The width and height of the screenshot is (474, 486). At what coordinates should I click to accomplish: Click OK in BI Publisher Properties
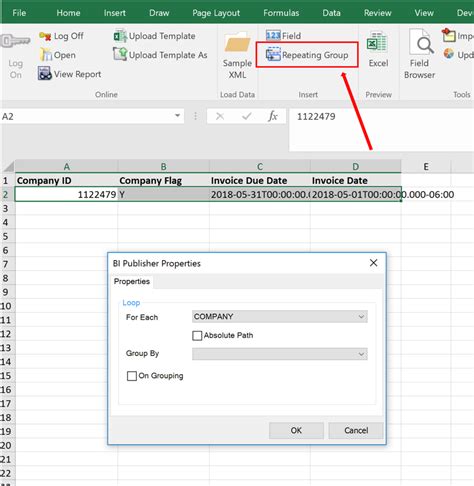click(x=296, y=430)
